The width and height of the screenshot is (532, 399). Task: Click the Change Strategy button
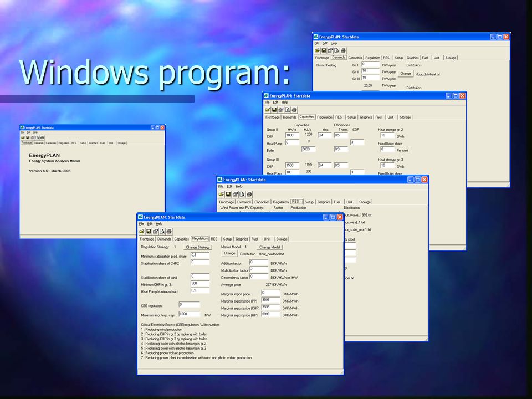pos(198,247)
